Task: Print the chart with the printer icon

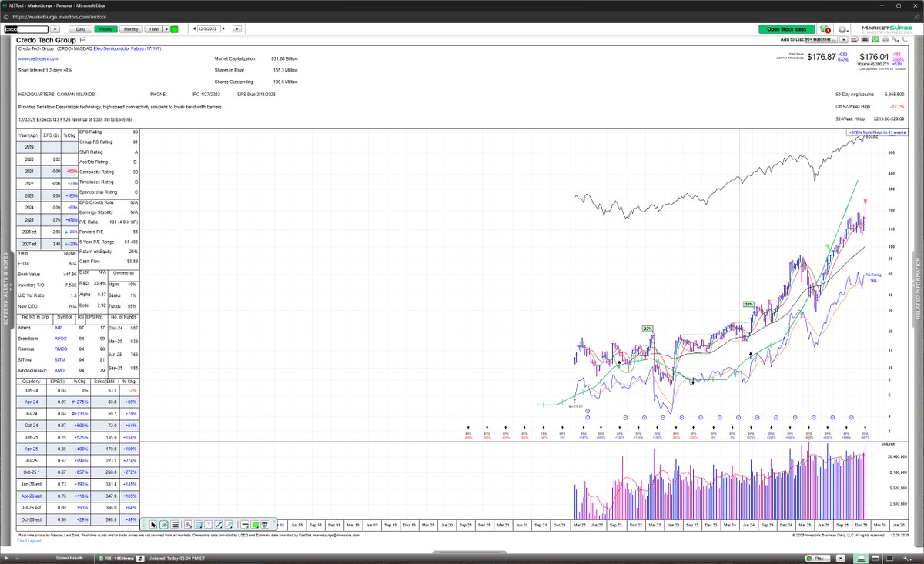Action: tap(885, 39)
